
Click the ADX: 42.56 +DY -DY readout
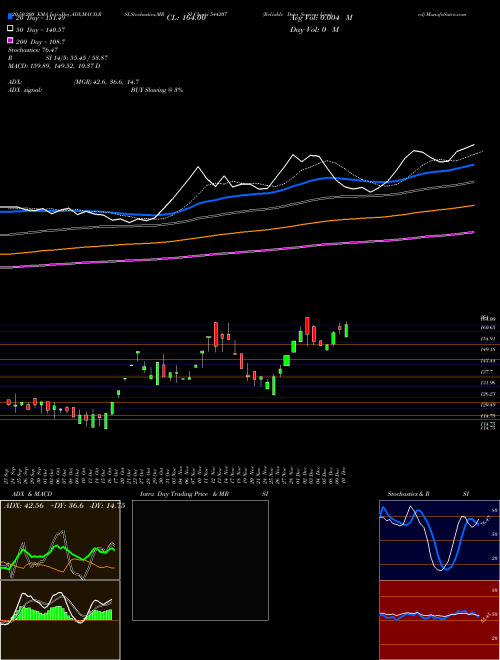[x=64, y=506]
